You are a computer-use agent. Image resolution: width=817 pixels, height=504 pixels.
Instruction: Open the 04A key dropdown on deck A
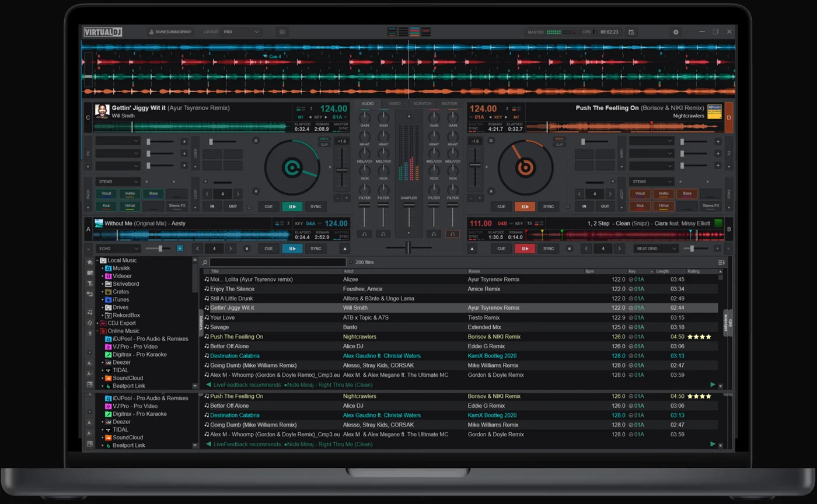pos(314,223)
